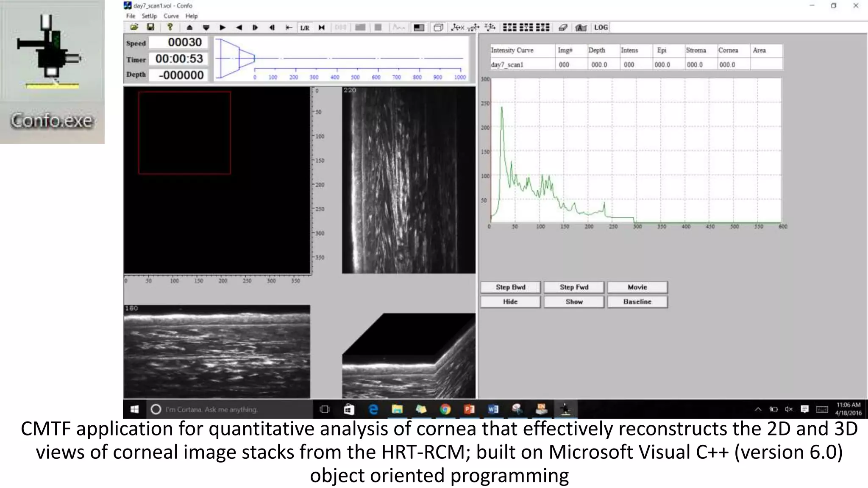Toggle the LOG toolbar button
Screen dimensions: 868x488
[601, 28]
